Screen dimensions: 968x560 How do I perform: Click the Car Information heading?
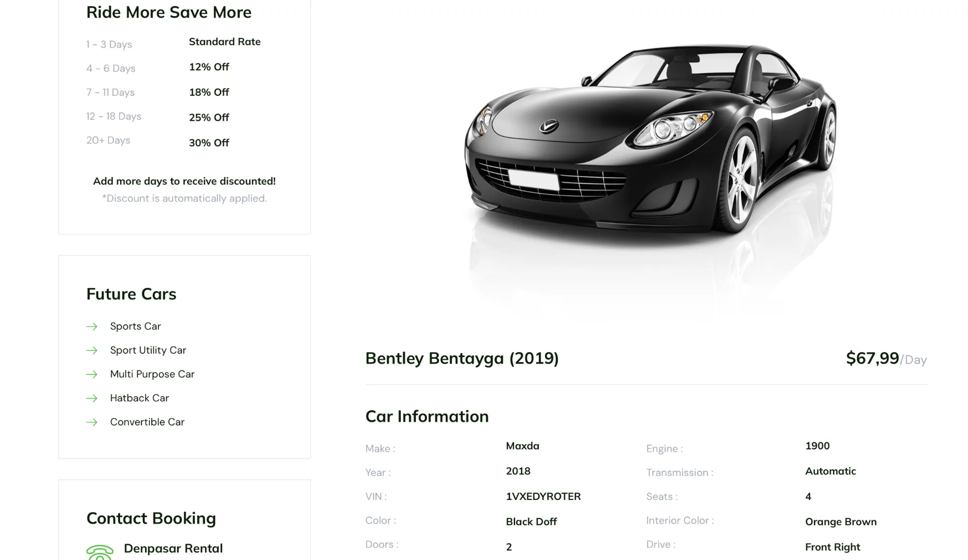click(427, 416)
